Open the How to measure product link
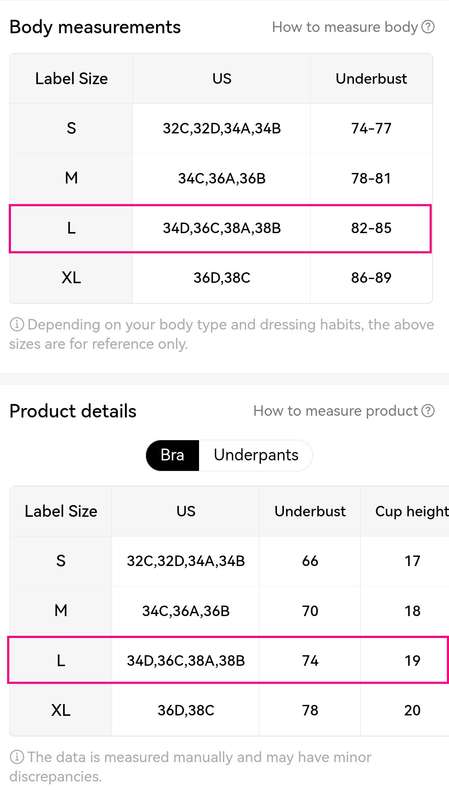 [336, 411]
